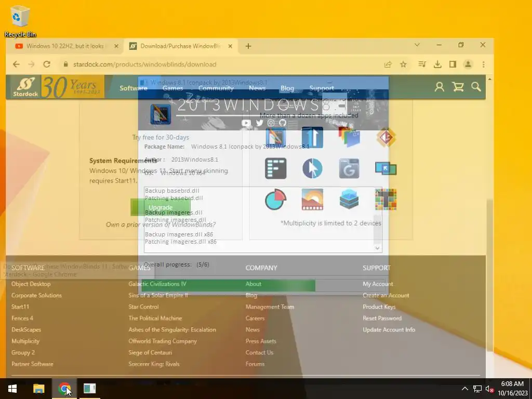This screenshot has width=532, height=399.
Task: Switch to the Windows 10 22H2 YouTube tab
Action: 65,46
